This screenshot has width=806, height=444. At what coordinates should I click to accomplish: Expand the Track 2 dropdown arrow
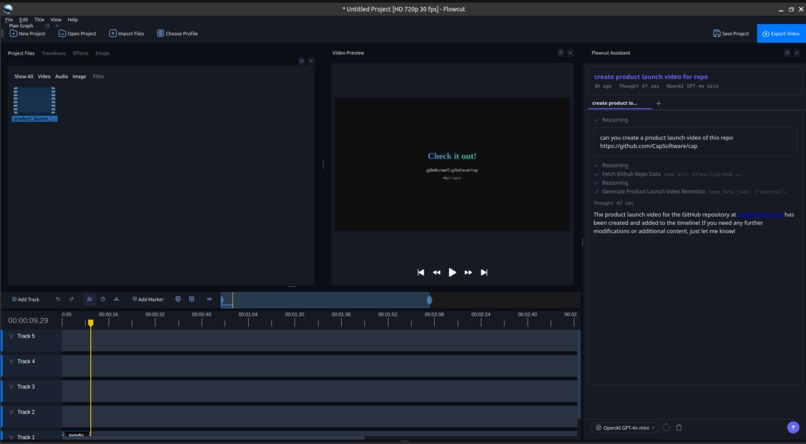[x=11, y=412]
